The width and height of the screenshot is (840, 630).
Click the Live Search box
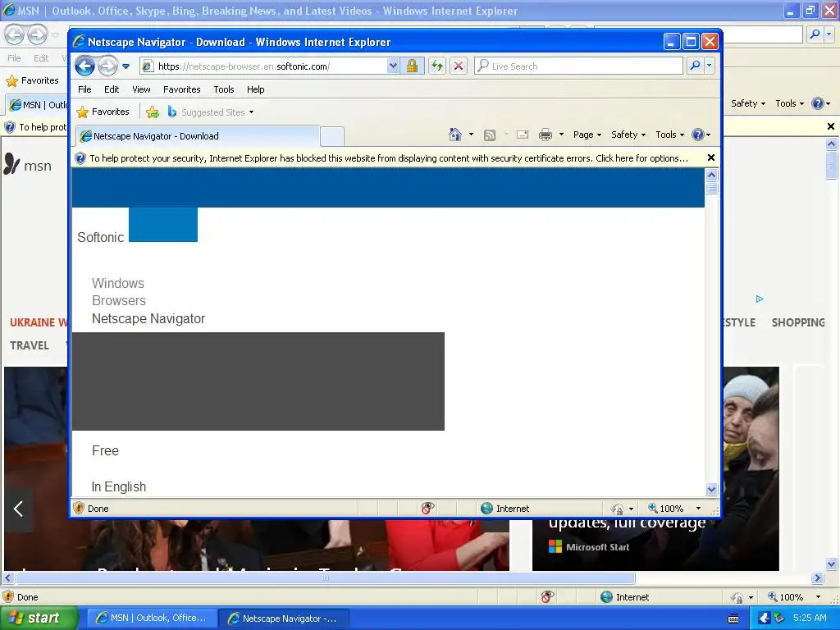tap(578, 66)
